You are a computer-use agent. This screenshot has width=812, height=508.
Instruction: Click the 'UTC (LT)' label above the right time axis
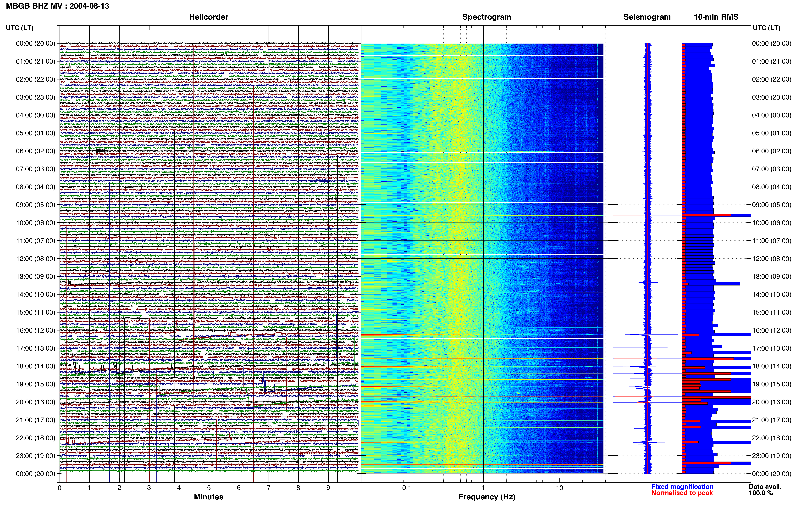click(766, 28)
